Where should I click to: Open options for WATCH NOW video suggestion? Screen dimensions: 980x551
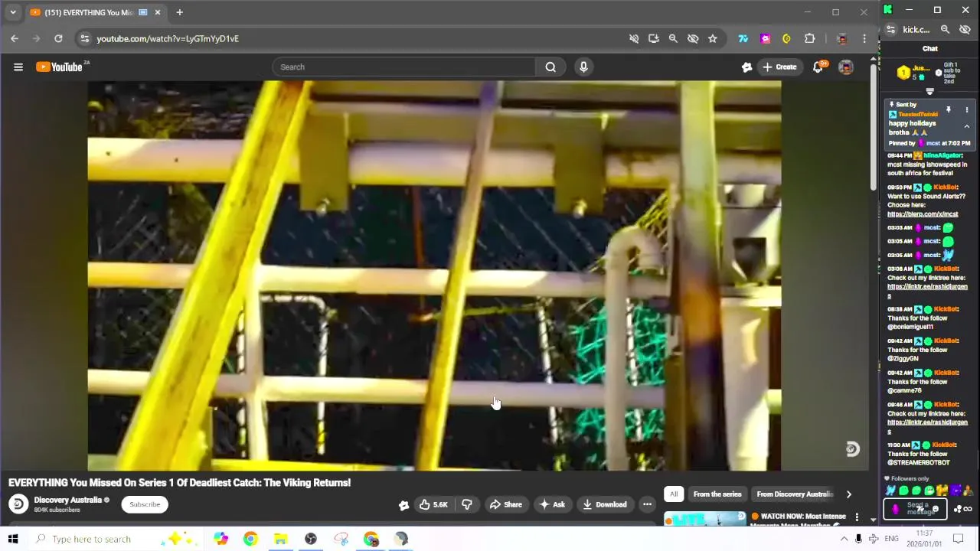857,518
